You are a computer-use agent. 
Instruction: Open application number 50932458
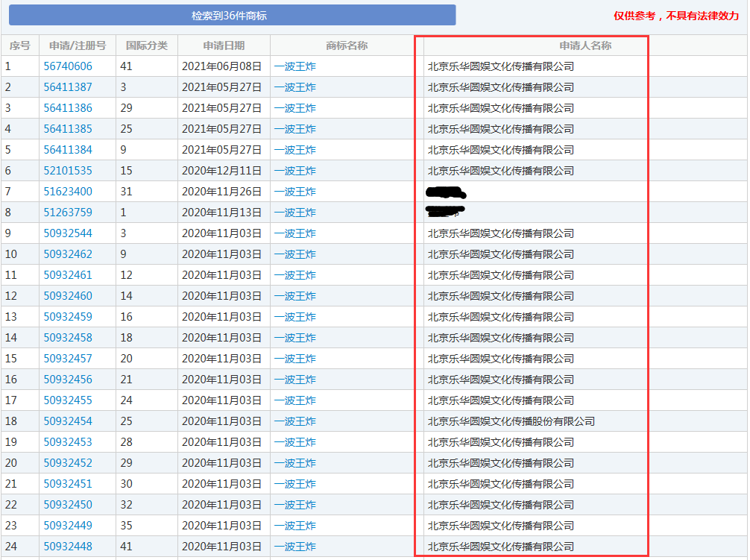(68, 338)
